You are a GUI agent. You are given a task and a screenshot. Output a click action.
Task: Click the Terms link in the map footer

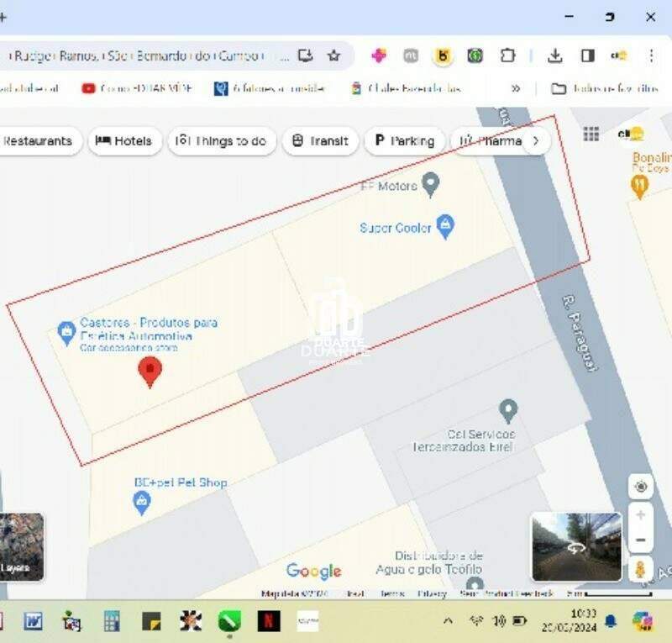pos(391,593)
